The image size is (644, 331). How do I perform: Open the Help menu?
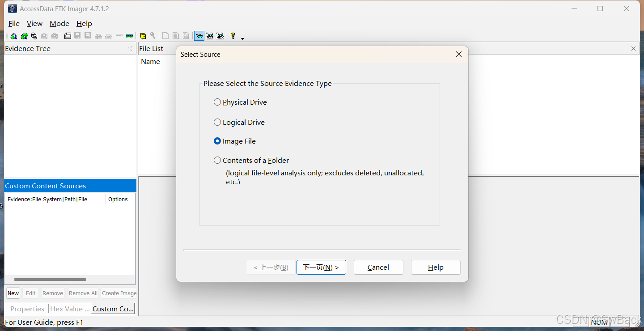[84, 24]
